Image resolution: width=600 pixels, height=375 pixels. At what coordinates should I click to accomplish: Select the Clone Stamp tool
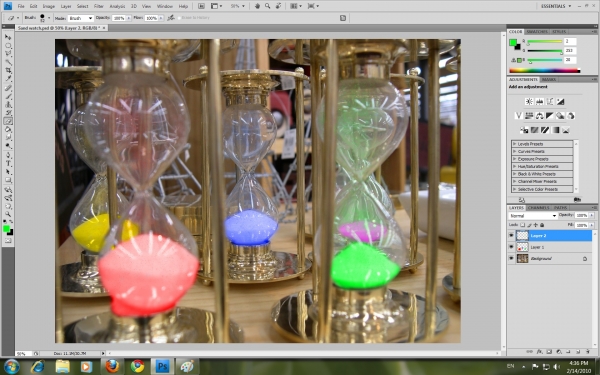(8, 105)
